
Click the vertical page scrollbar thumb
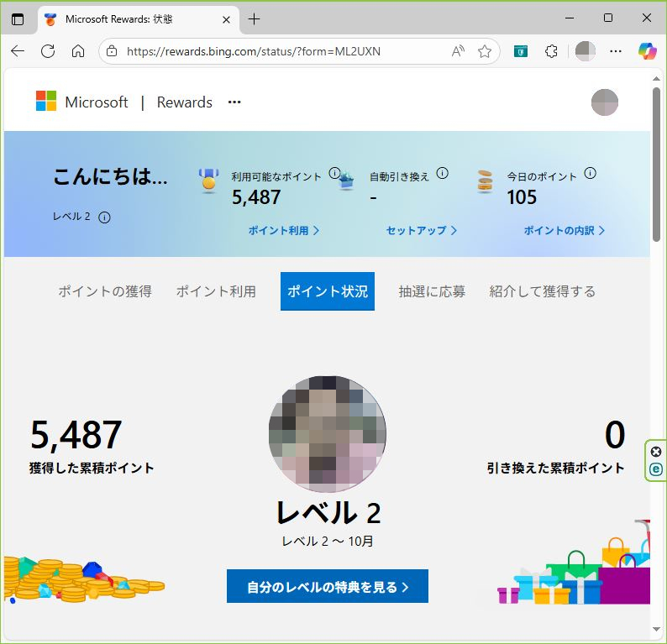click(x=656, y=165)
